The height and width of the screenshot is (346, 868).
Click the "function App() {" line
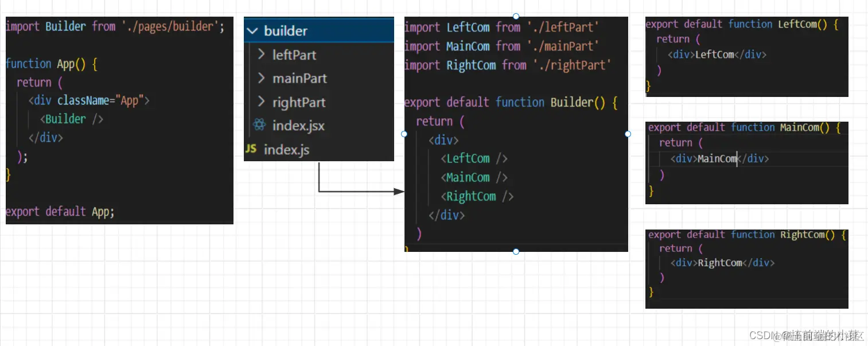click(x=52, y=64)
